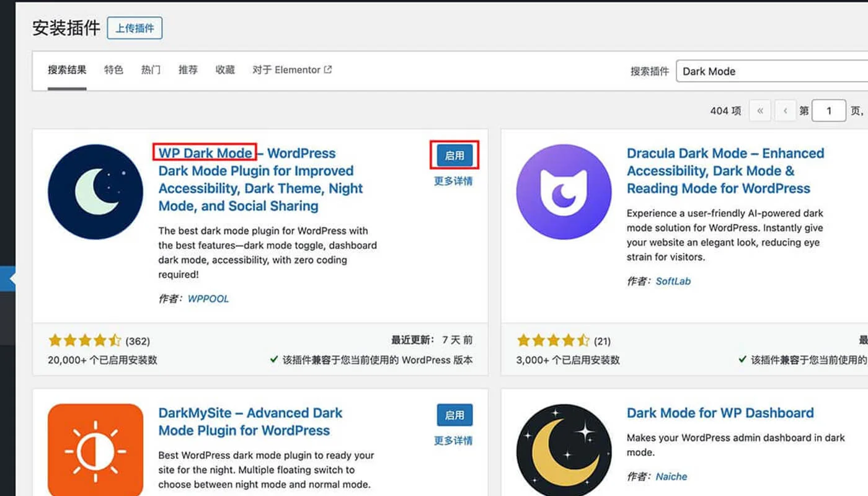Open the WP Dark Mode title link
Screen dimensions: 868x496
(x=205, y=153)
